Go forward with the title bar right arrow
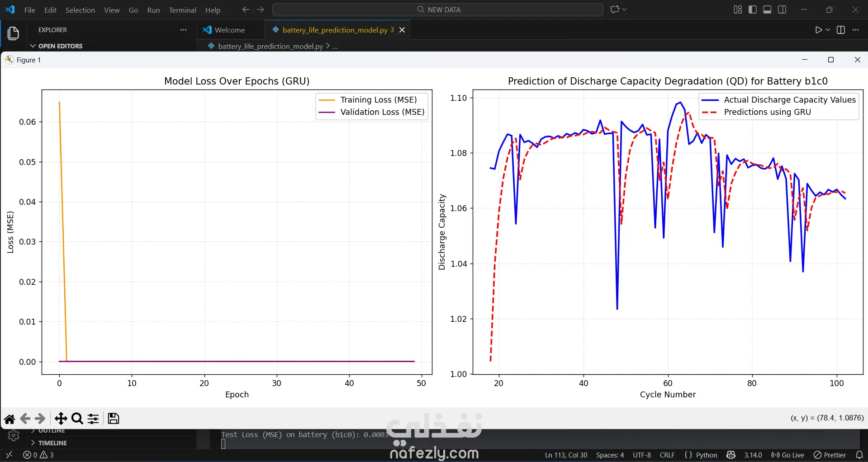 pos(261,9)
